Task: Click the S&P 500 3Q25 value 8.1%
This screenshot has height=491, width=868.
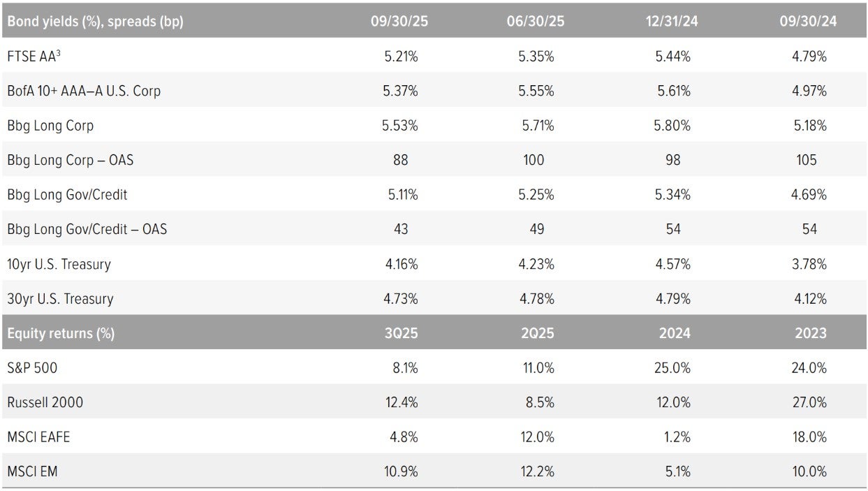Action: pos(404,367)
